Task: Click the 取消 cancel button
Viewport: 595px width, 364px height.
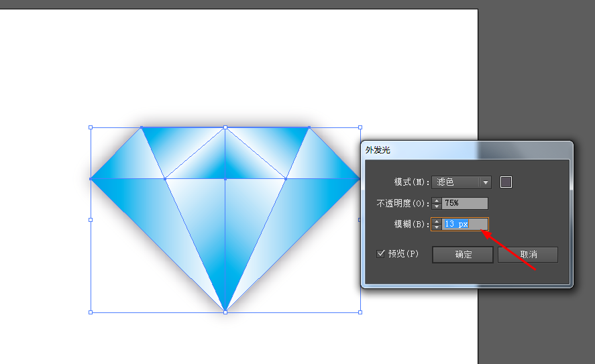Action: pyautogui.click(x=528, y=255)
